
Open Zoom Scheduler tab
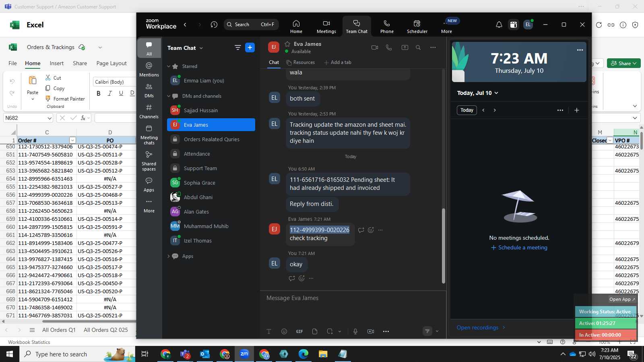pyautogui.click(x=417, y=27)
